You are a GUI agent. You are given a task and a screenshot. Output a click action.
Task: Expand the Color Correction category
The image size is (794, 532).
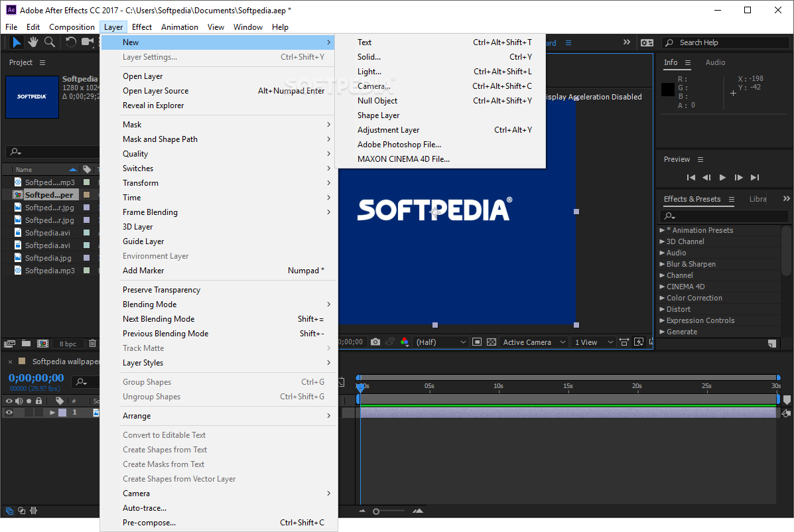(x=663, y=298)
